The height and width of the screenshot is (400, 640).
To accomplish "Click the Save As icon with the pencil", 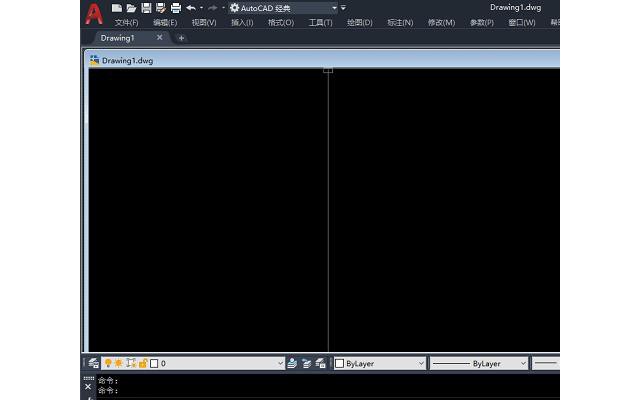I will (161, 8).
